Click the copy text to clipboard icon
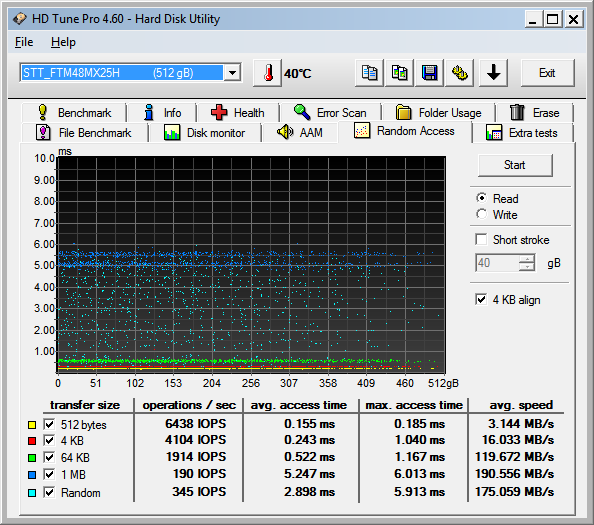 [369, 73]
